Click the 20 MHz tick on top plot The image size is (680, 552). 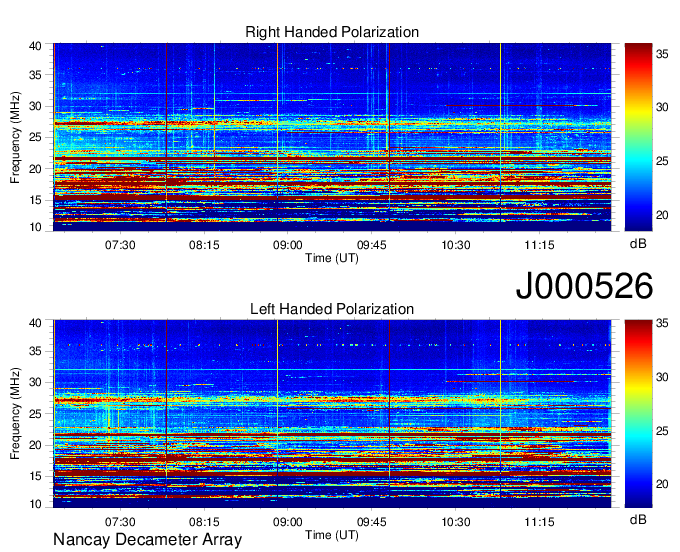(36, 169)
